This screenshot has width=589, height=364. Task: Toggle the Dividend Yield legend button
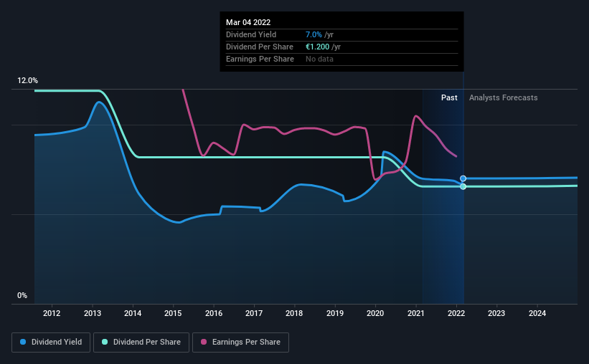click(51, 343)
